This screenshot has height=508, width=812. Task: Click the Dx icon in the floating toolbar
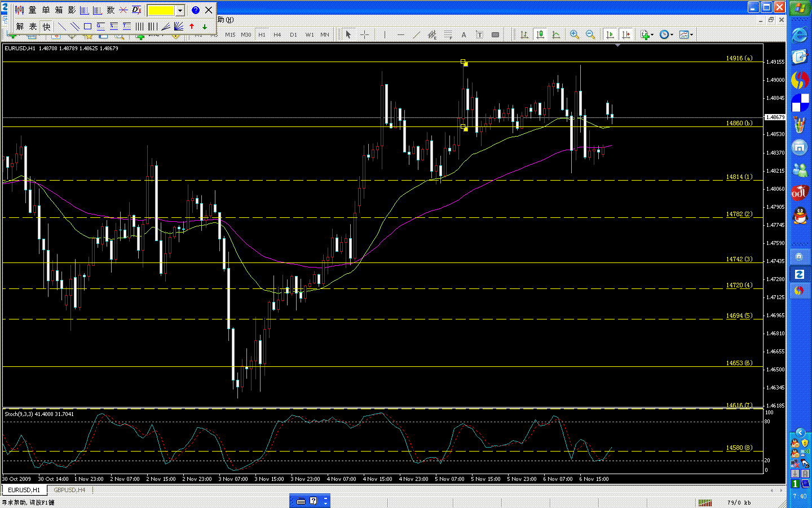click(136, 10)
